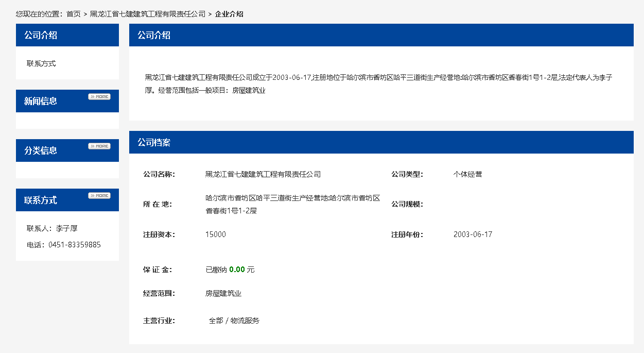Click contact name 联系人：李子厚
The image size is (644, 353).
[x=52, y=228]
